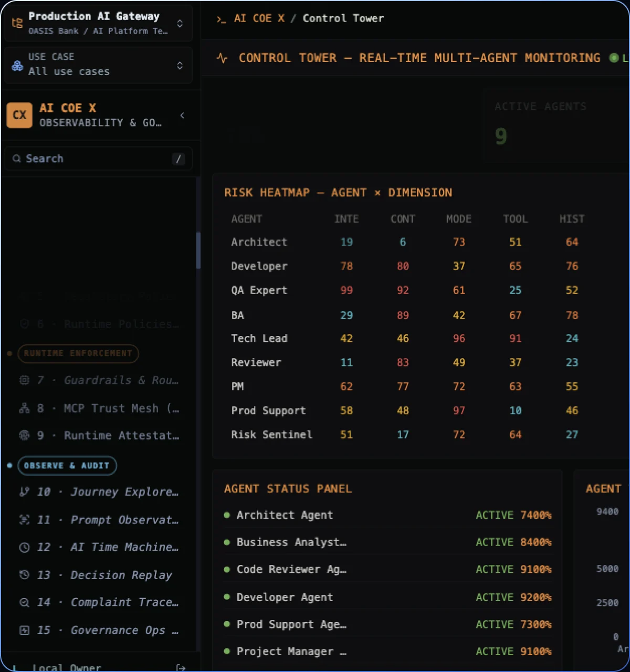Viewport: 630px width, 672px height.
Task: Click the BA row label
Action: (x=238, y=315)
